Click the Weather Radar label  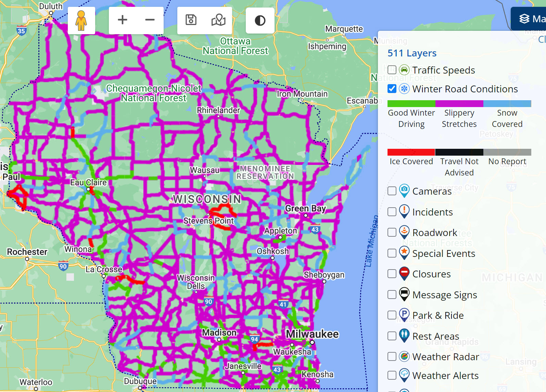446,357
